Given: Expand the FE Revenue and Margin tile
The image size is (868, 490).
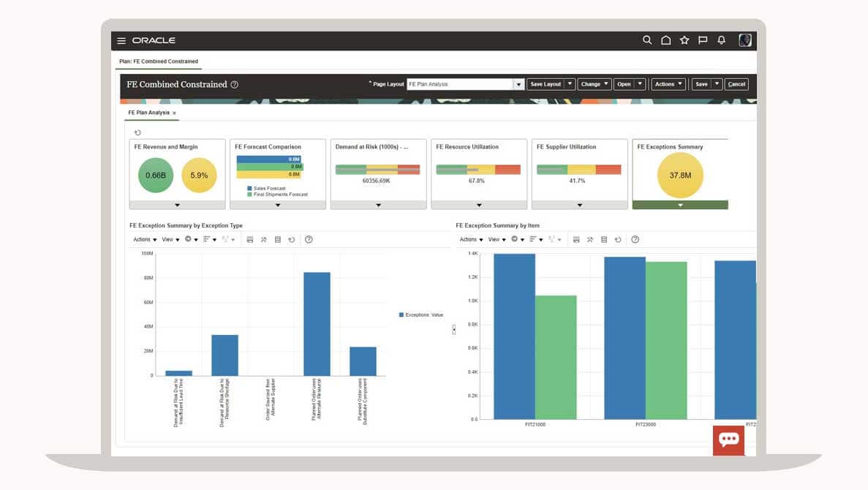Looking at the screenshot, I should 177,206.
